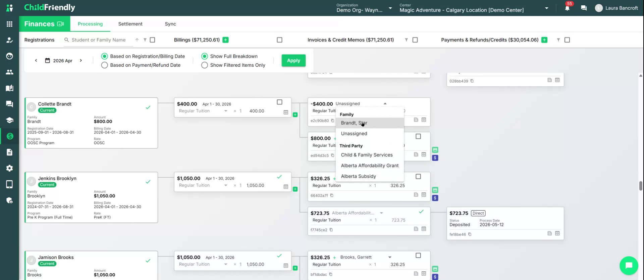The image size is (644, 280).
Task: Go to the previous month
Action: 36,61
